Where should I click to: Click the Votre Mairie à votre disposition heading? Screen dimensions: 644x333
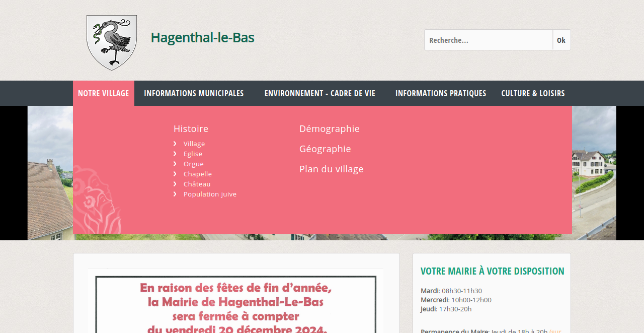click(493, 271)
